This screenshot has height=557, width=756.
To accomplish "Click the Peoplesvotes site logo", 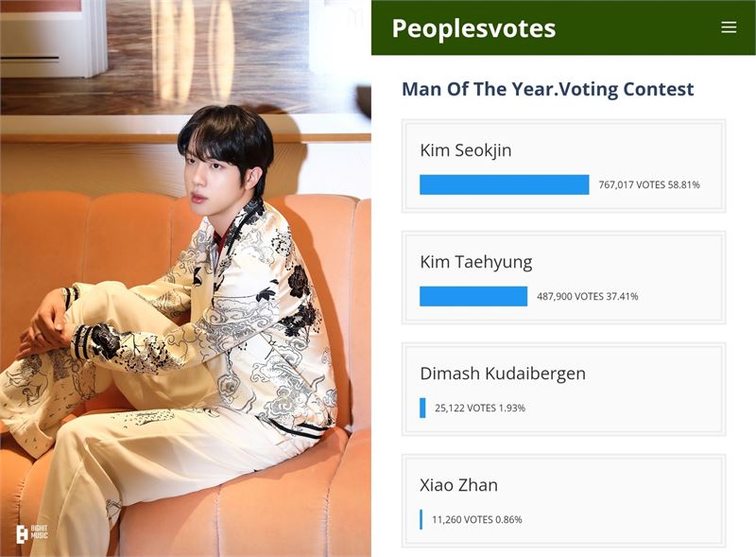I will (x=473, y=28).
